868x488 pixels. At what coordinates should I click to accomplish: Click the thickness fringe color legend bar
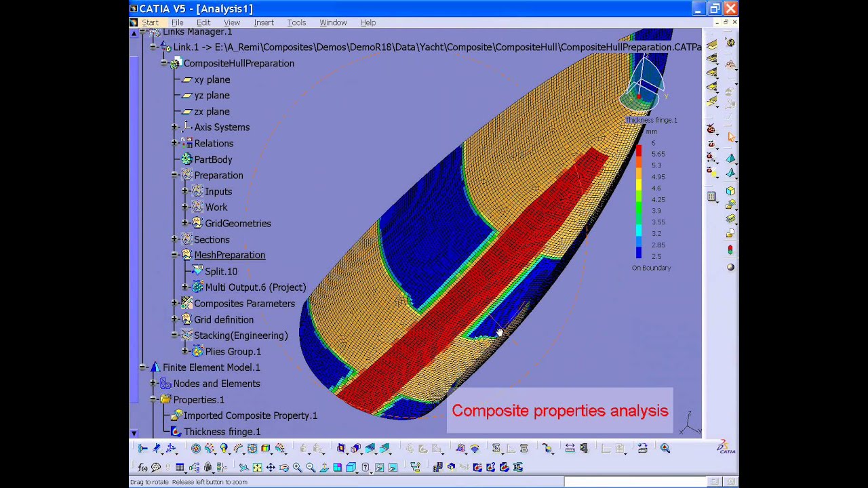(x=639, y=201)
